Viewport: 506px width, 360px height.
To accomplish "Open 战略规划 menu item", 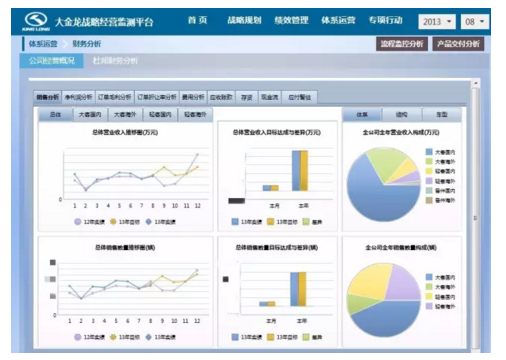I will click(244, 20).
